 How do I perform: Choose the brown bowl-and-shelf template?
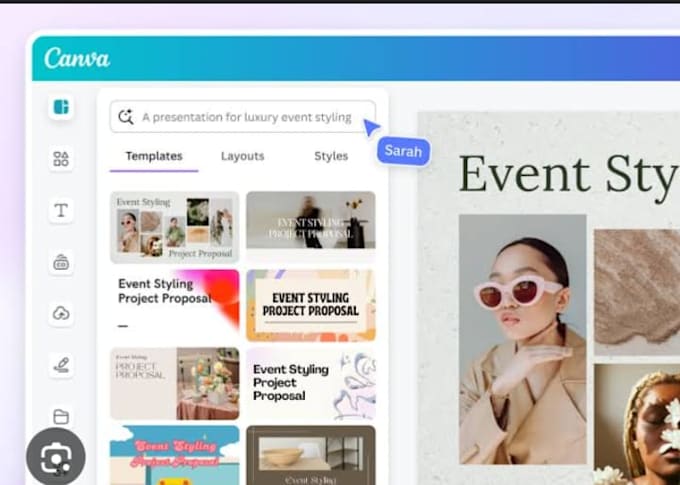[311, 455]
